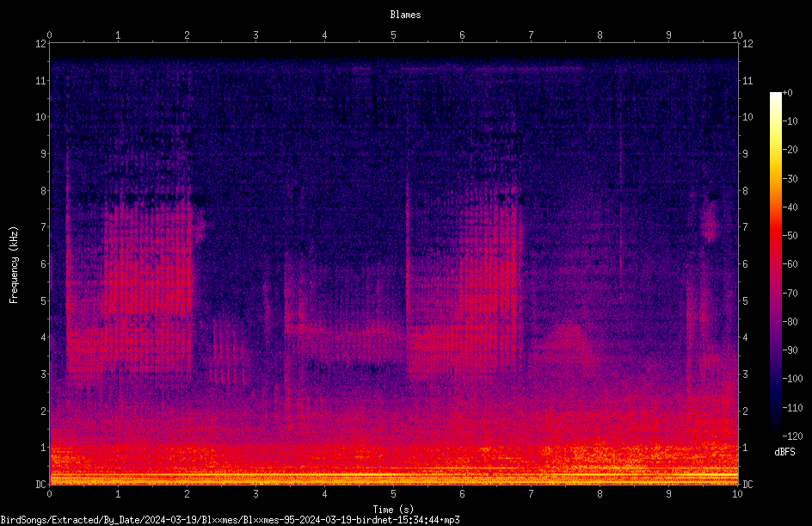Click the 10 second tick on top axis

point(737,35)
